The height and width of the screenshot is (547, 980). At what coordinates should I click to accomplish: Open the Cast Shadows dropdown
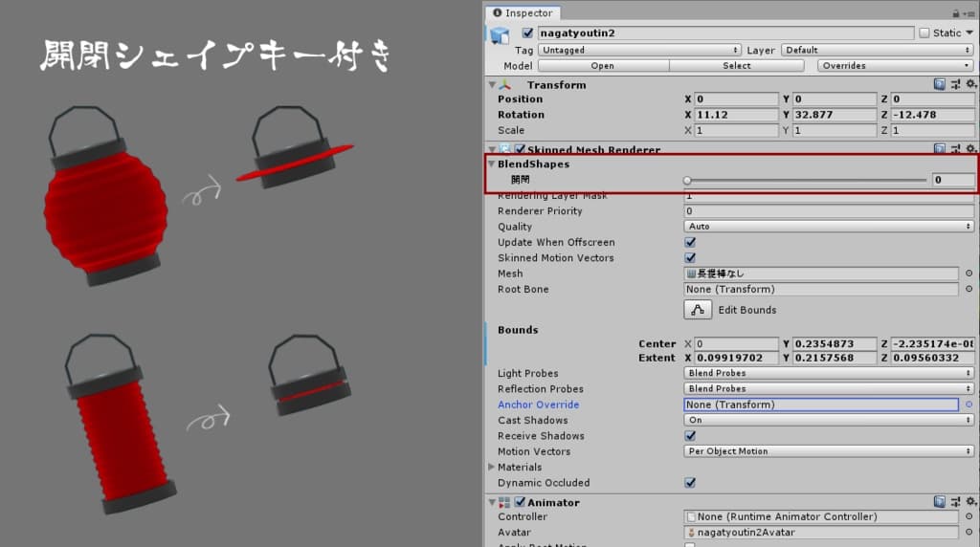click(x=829, y=420)
